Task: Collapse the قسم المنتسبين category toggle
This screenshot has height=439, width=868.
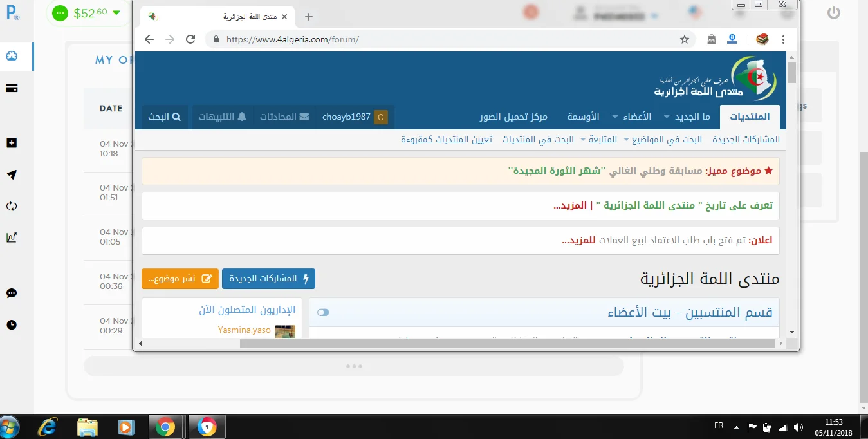Action: 323,312
